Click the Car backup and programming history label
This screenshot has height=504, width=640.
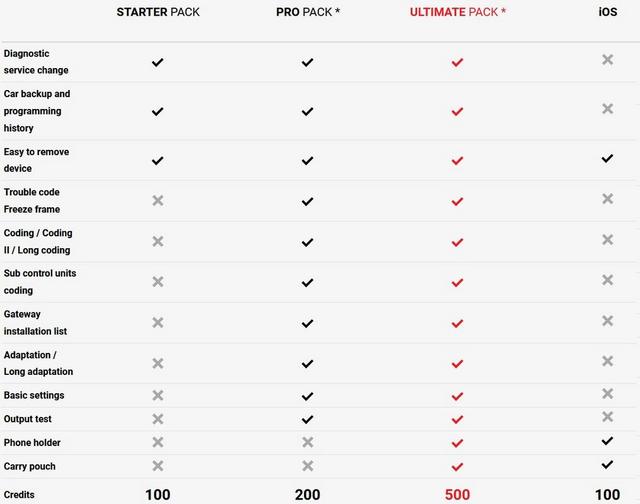click(x=37, y=111)
